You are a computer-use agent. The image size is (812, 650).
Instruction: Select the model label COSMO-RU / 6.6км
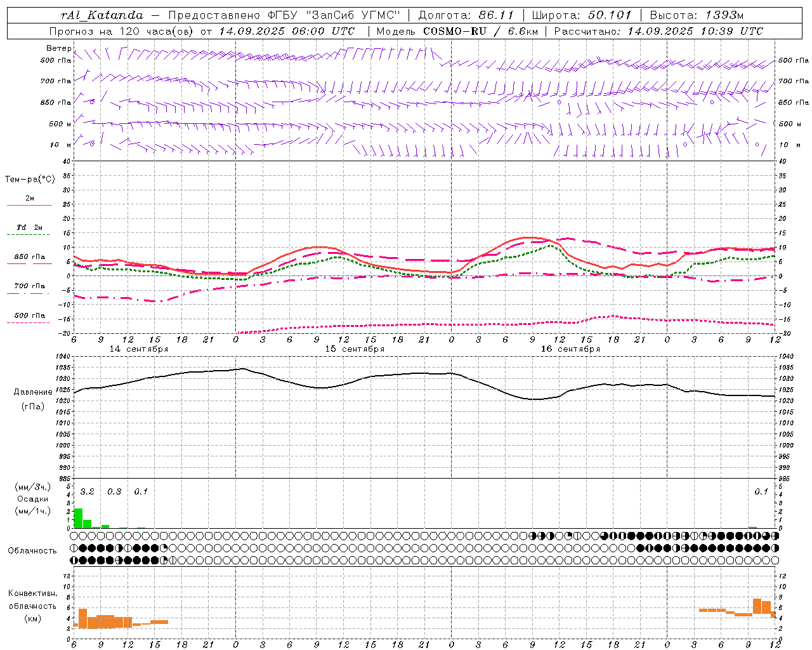(480, 31)
